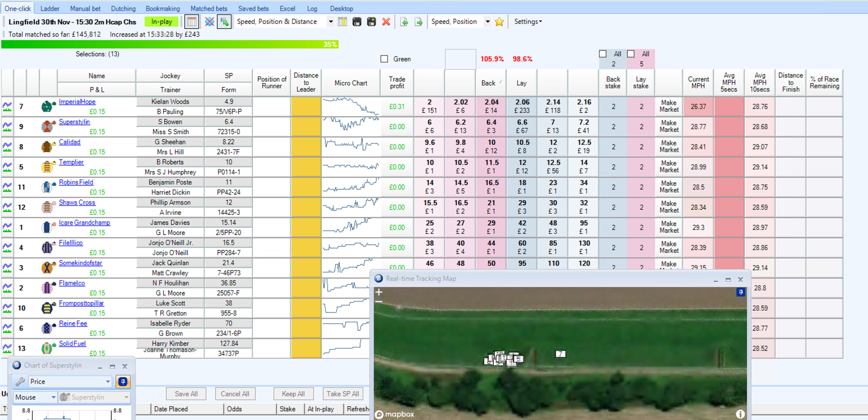Click the yellow favorites star icon
The width and height of the screenshot is (868, 420).
click(x=499, y=22)
